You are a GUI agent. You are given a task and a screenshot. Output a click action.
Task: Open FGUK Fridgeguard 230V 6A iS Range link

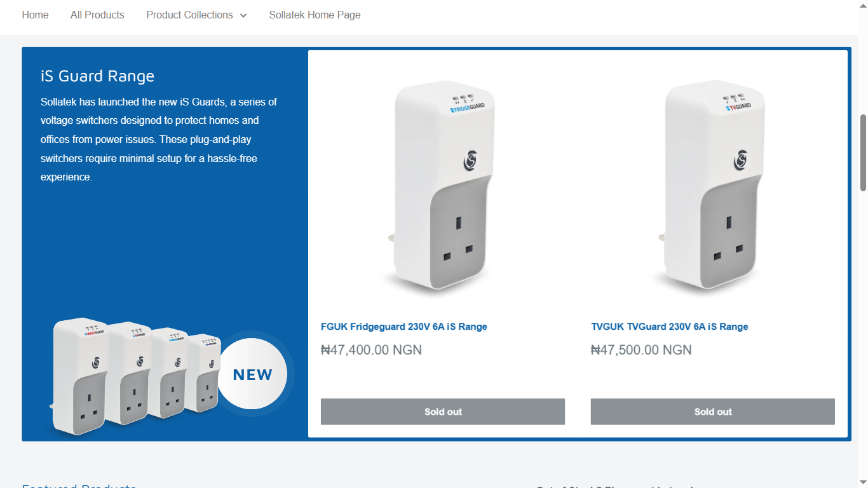[x=404, y=327]
